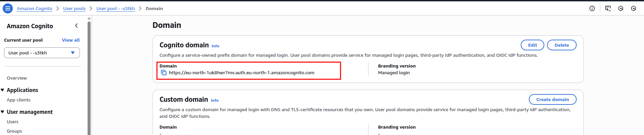Delete the Cognito domain

click(561, 45)
